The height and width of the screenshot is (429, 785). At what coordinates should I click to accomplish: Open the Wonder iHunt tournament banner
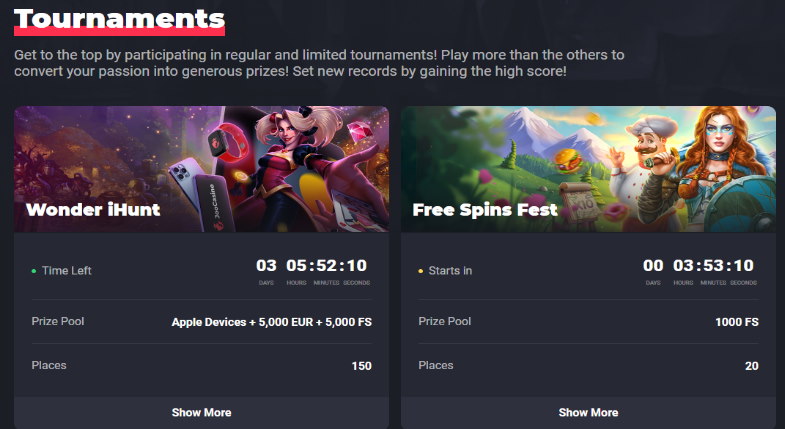201,169
